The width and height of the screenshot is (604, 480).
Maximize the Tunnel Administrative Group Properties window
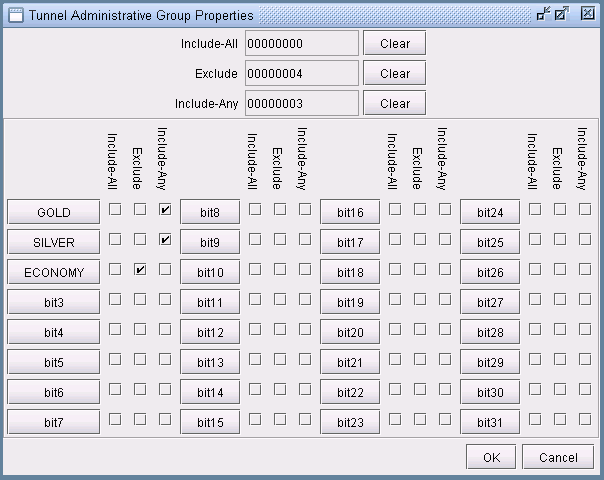pos(562,15)
